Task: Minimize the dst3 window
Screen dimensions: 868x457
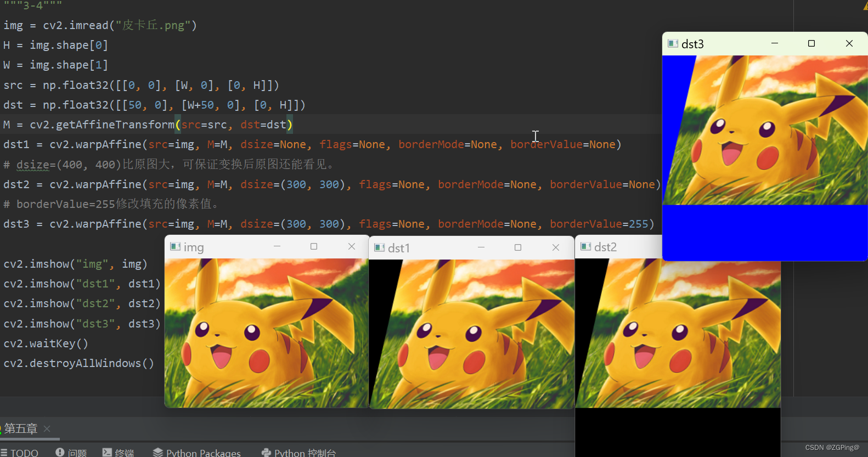Action: [775, 44]
